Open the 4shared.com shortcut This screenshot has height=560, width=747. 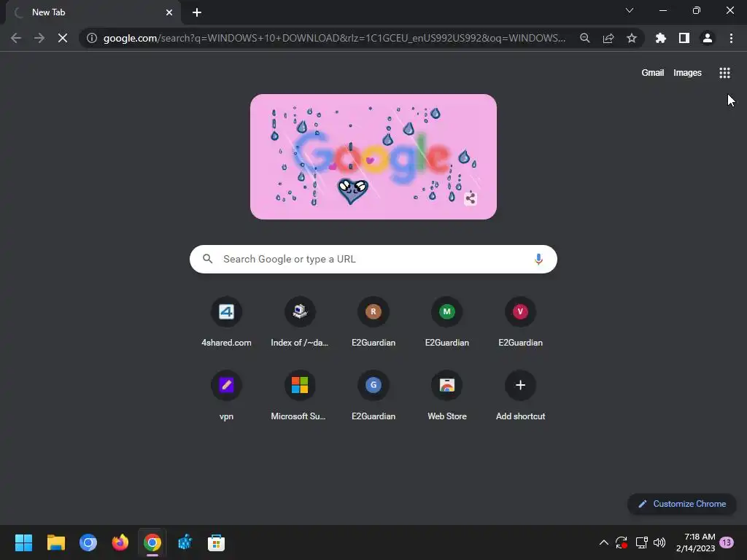pos(226,322)
